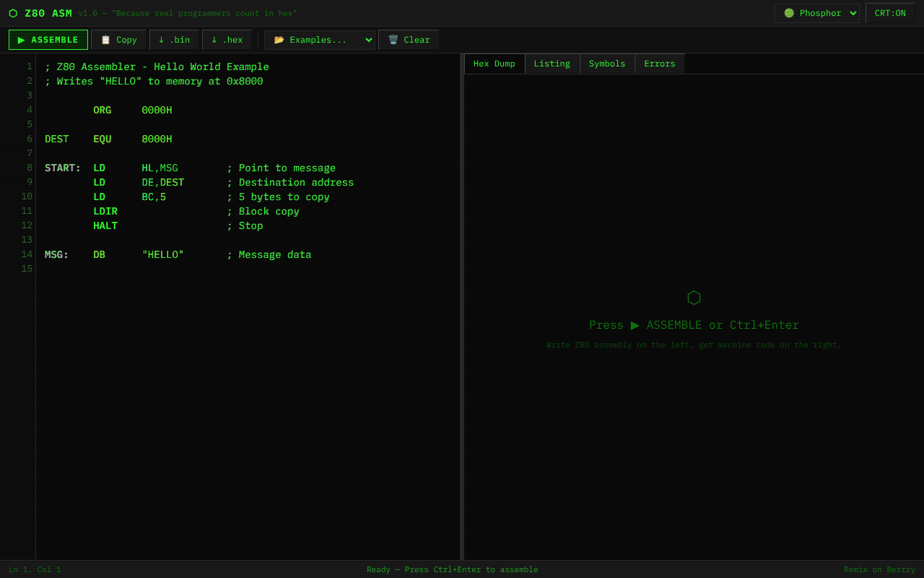Click the MSG: label on line 14

point(57,254)
